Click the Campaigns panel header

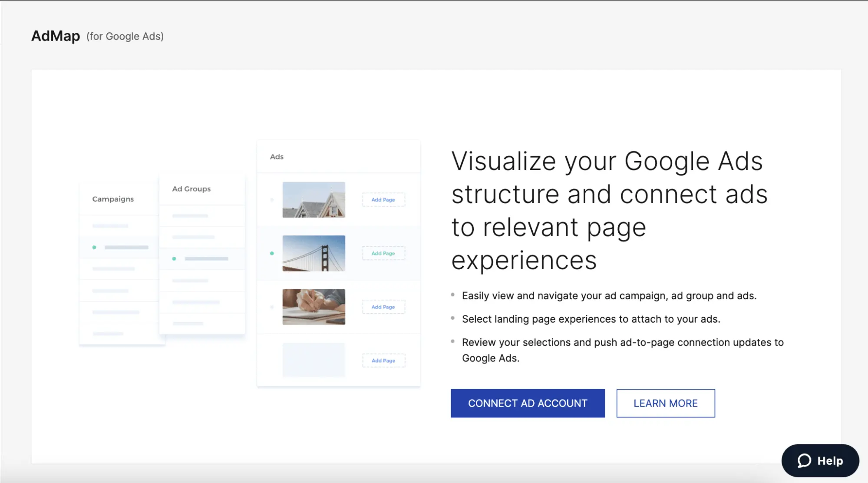click(x=113, y=199)
